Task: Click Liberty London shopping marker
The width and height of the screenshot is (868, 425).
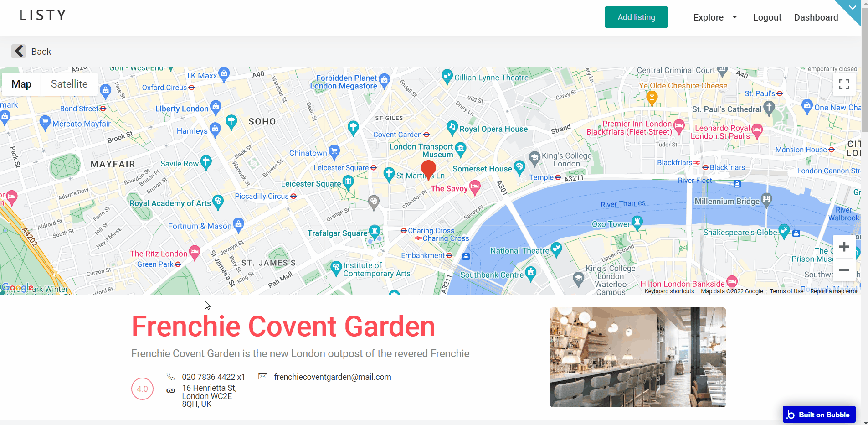Action: [216, 107]
